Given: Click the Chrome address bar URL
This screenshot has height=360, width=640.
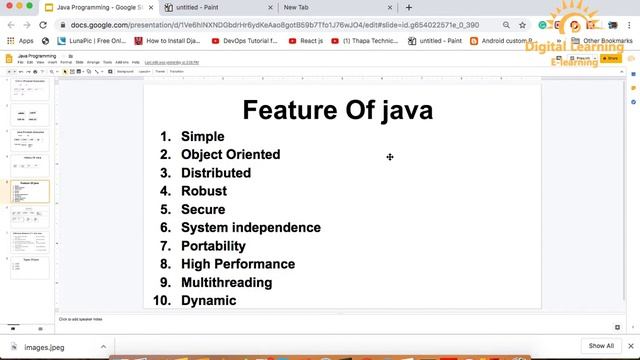Looking at the screenshot, I should click(275, 25).
